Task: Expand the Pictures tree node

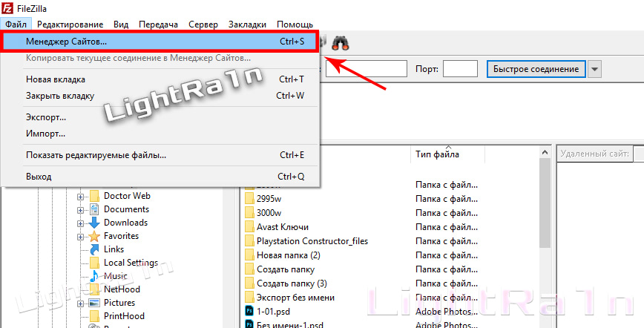Action: (x=80, y=304)
